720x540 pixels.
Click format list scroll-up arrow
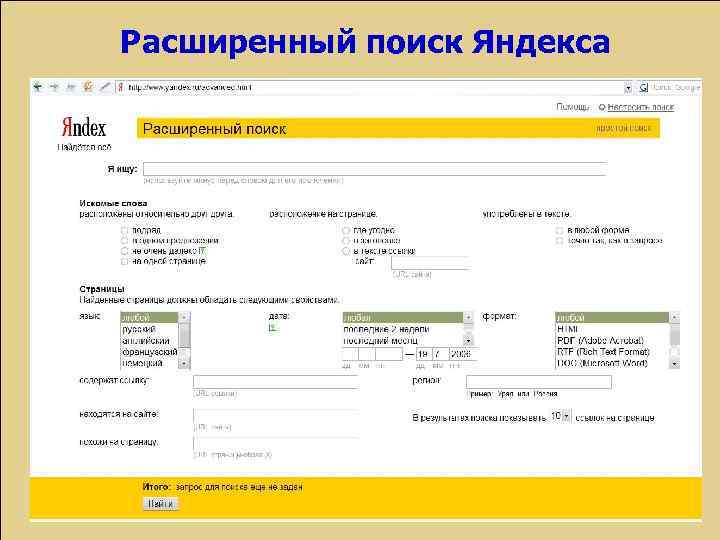[674, 317]
